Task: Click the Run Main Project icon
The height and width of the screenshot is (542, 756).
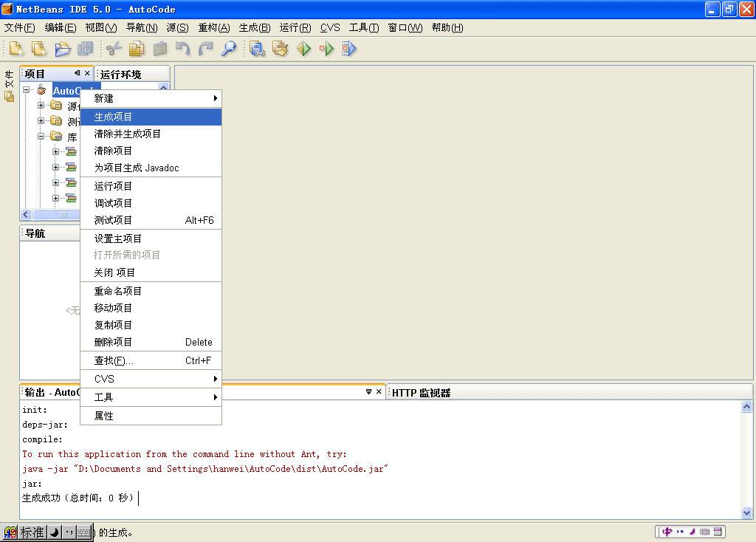Action: pos(303,49)
